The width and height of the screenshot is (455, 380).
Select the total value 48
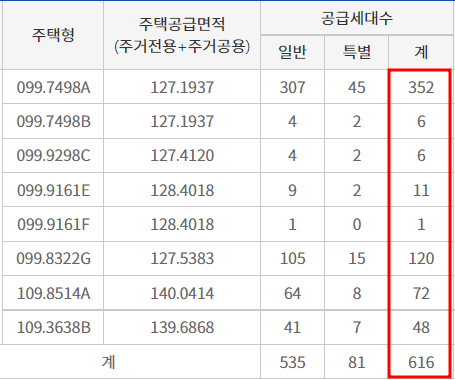(421, 327)
